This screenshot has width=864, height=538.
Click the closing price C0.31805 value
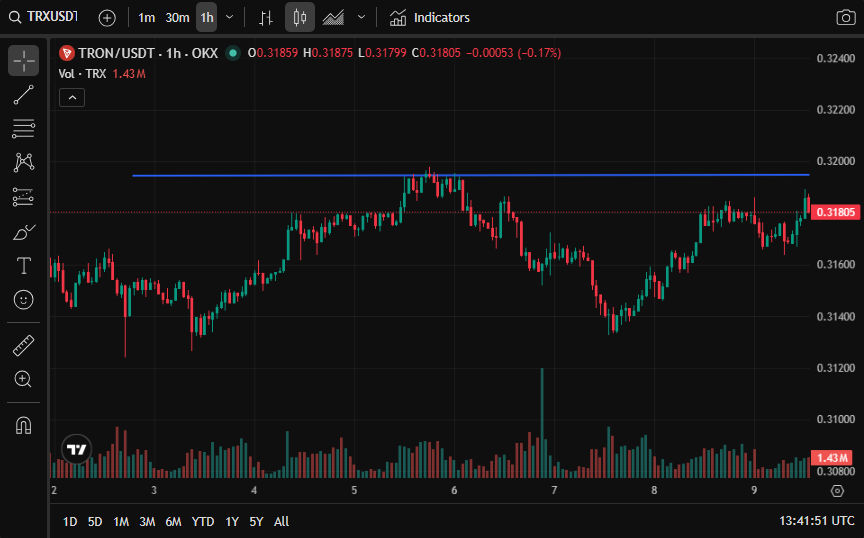(436, 53)
